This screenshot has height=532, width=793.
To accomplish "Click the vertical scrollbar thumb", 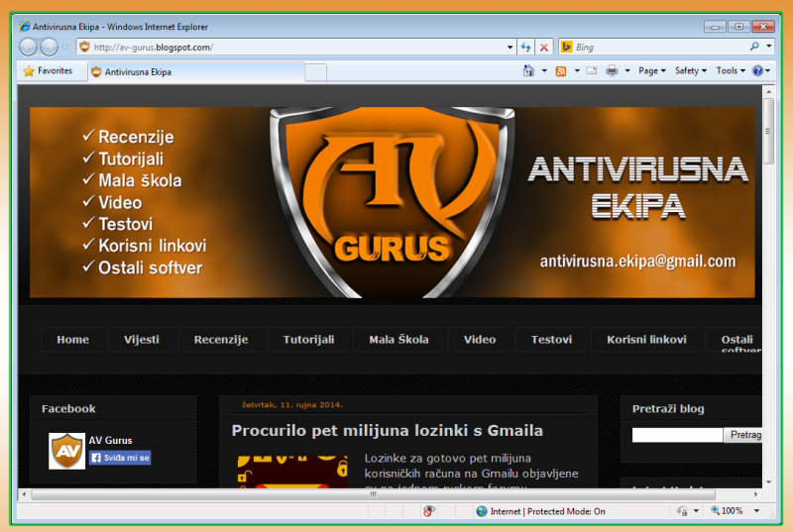I will click(769, 131).
